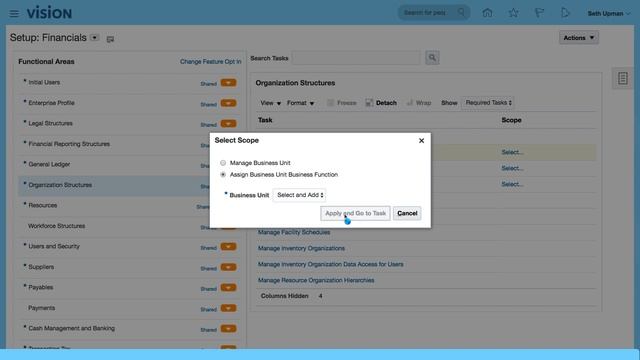Viewport: 640px width, 360px height.
Task: Open orange action menu for Payables
Action: coord(229,288)
